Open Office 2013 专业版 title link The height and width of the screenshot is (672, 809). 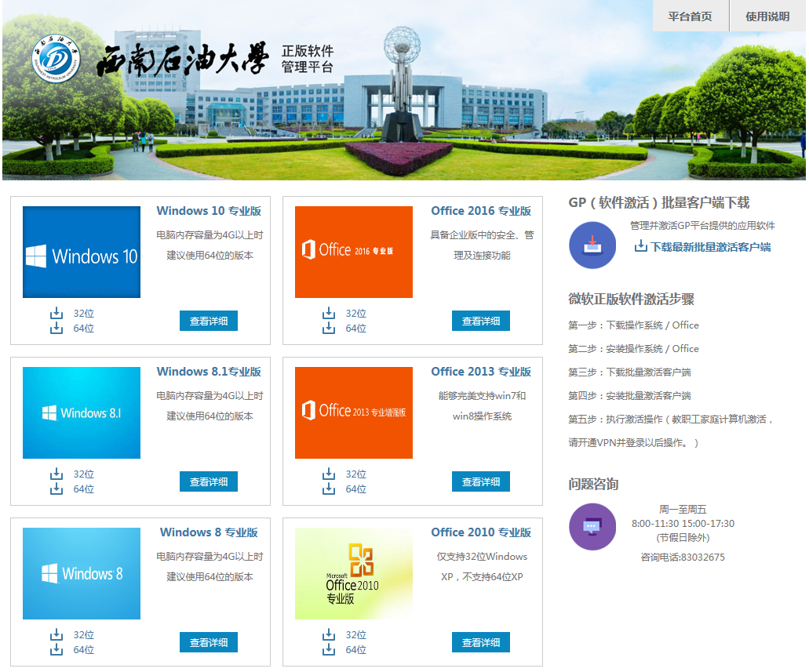click(481, 372)
